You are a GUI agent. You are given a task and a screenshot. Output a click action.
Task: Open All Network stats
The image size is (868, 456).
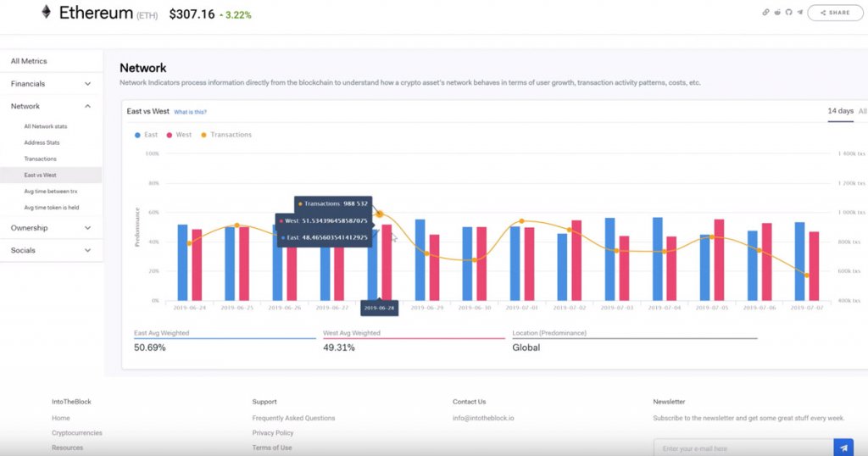46,126
